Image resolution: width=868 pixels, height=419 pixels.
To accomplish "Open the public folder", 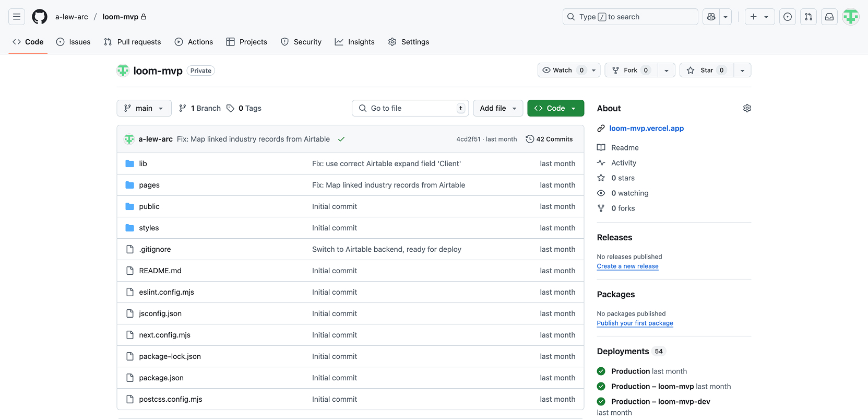I will [149, 206].
